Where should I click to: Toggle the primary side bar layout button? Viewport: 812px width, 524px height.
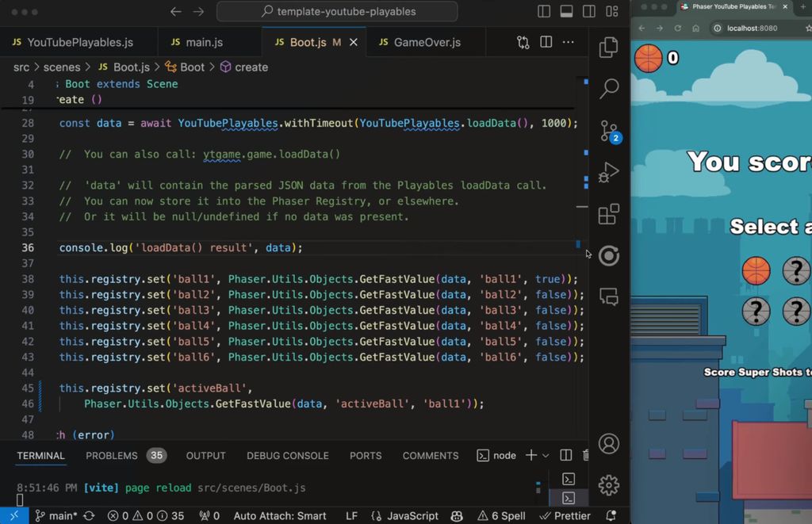coord(544,11)
